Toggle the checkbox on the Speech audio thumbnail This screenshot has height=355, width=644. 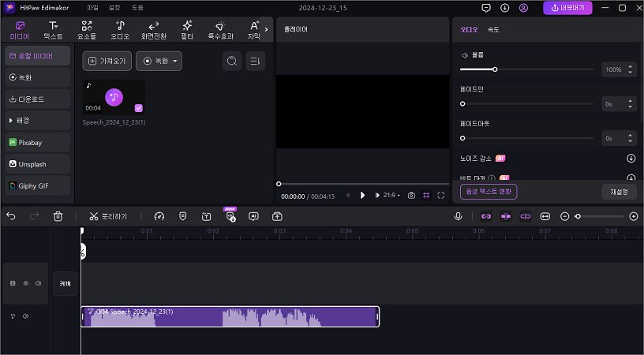pyautogui.click(x=139, y=108)
